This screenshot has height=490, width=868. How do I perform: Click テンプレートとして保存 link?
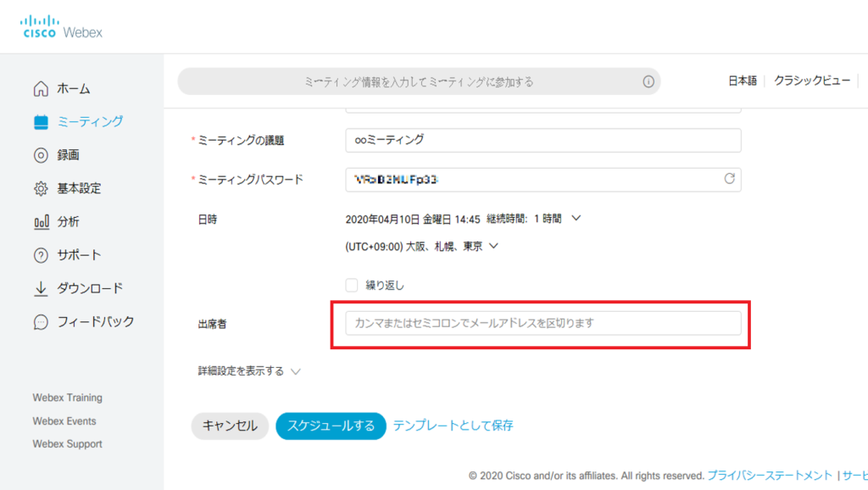453,426
